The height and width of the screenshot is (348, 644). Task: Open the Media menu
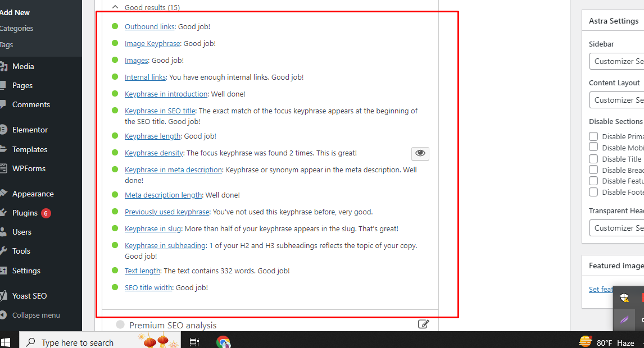(x=23, y=66)
